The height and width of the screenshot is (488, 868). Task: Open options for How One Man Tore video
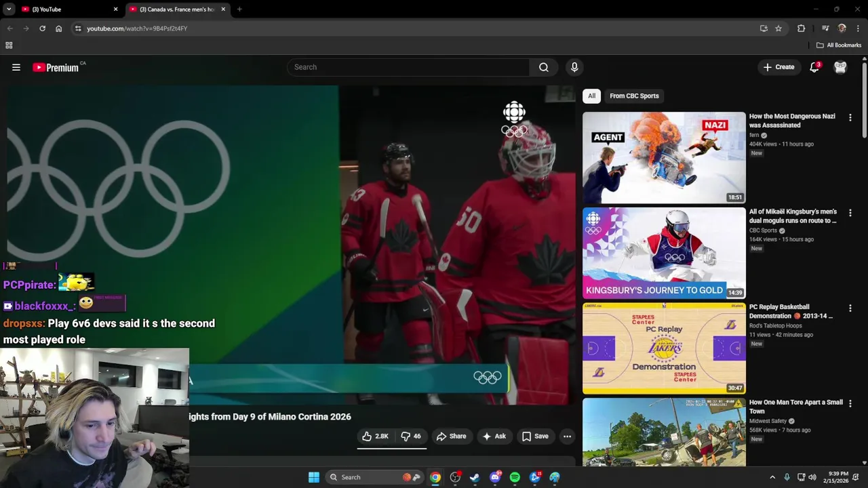[850, 403]
